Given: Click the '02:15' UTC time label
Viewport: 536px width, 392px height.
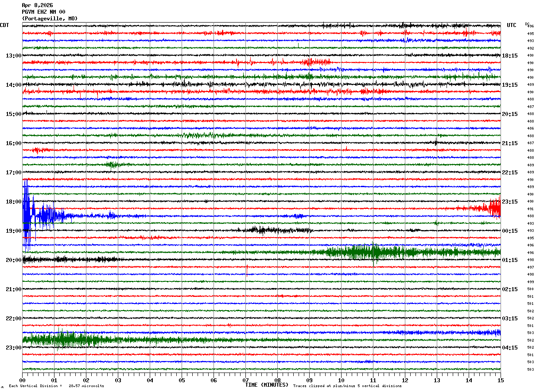Looking at the screenshot, I should [510, 289].
